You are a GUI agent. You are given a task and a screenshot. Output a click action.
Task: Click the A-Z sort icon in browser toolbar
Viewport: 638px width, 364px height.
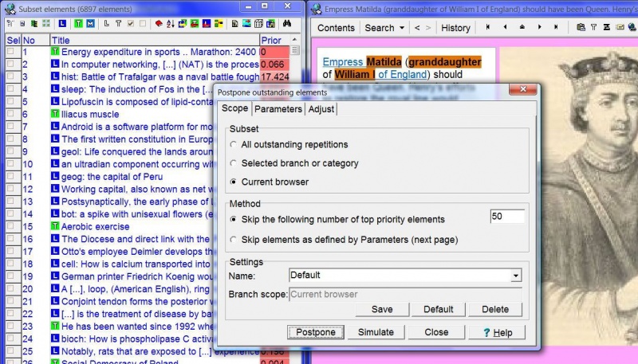[x=171, y=24]
